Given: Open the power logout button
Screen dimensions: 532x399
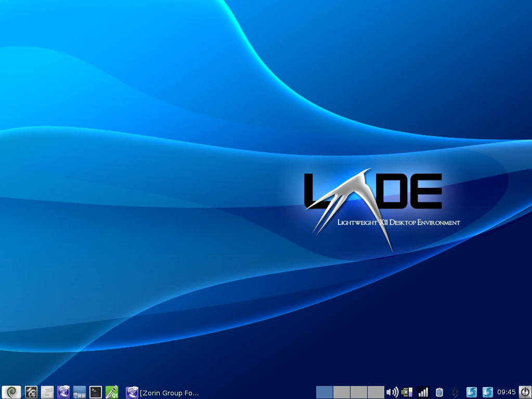Looking at the screenshot, I should tap(525, 392).
